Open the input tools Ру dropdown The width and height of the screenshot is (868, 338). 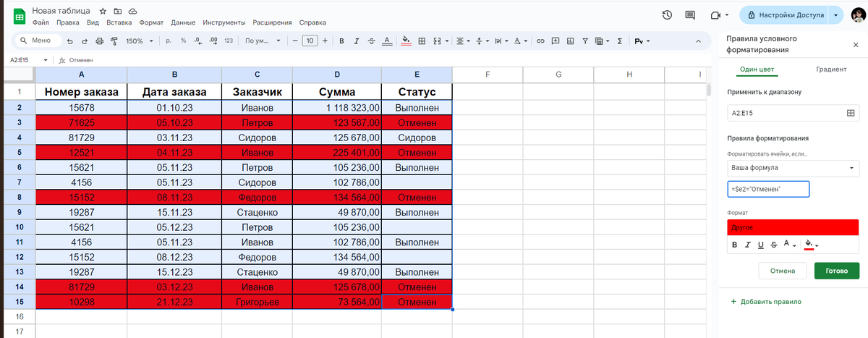pos(642,41)
